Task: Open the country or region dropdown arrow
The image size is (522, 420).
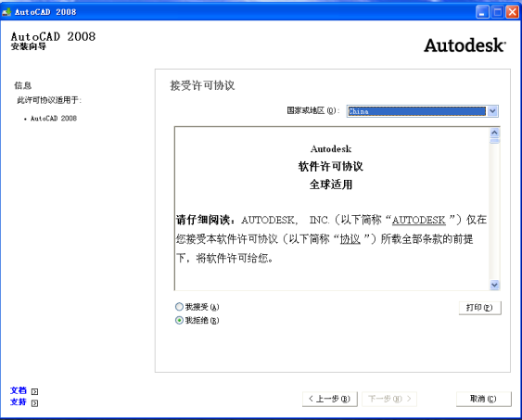Action: coord(493,111)
